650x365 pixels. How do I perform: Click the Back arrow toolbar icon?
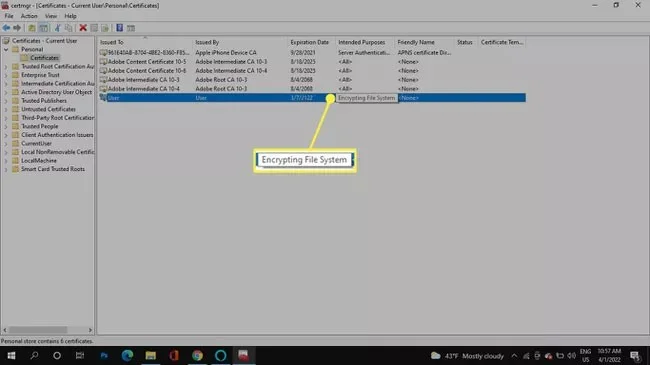[6, 28]
